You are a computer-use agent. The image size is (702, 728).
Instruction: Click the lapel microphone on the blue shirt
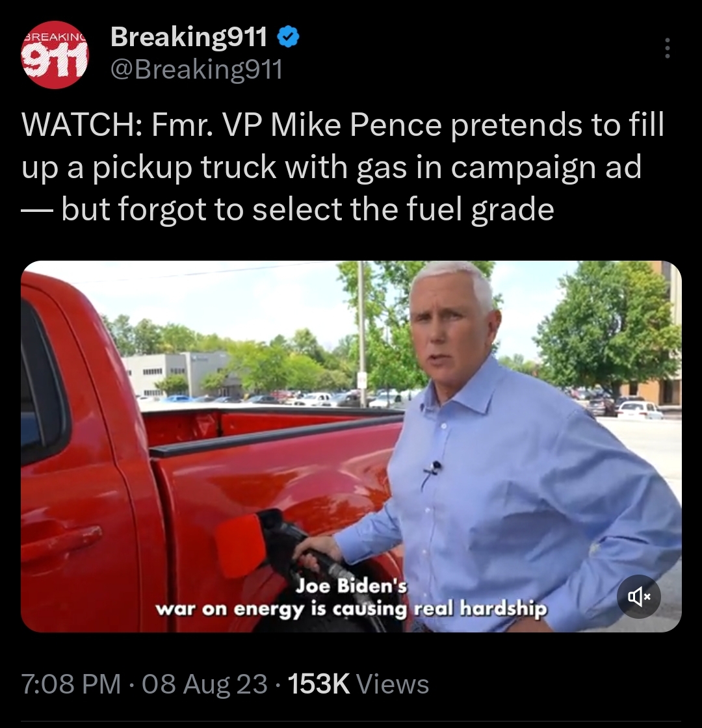[435, 465]
